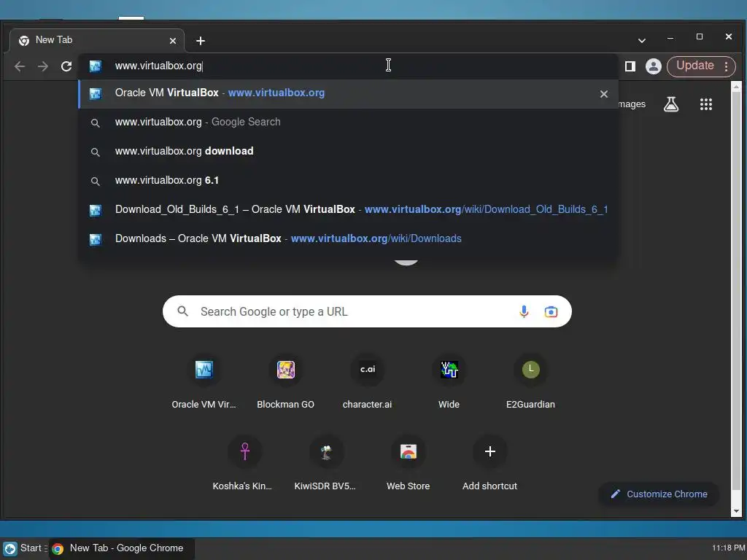
Task: Open the Blockman GO shortcut
Action: pos(285,382)
